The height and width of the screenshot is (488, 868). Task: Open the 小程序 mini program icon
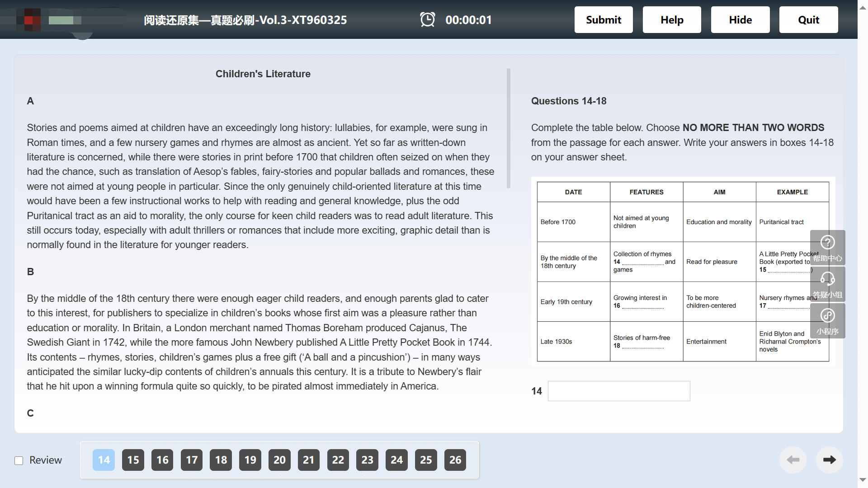(827, 321)
